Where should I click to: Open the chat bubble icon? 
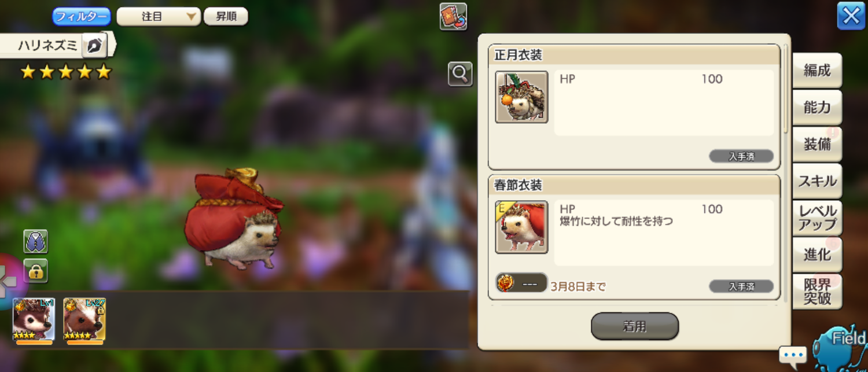[792, 354]
